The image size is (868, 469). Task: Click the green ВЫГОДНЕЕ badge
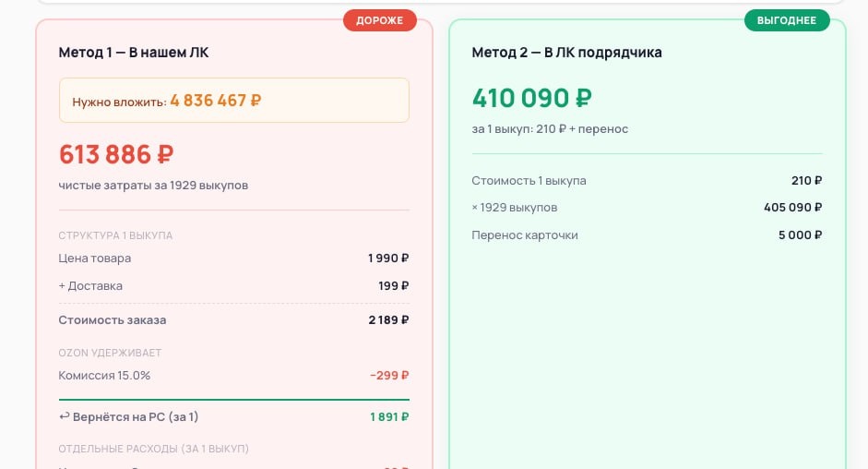point(787,20)
